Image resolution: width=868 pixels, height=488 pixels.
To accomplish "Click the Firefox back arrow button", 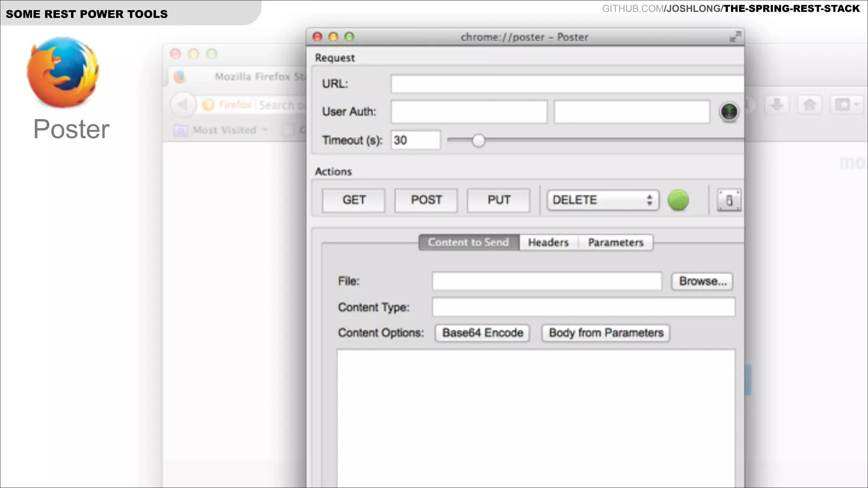I will (x=183, y=105).
